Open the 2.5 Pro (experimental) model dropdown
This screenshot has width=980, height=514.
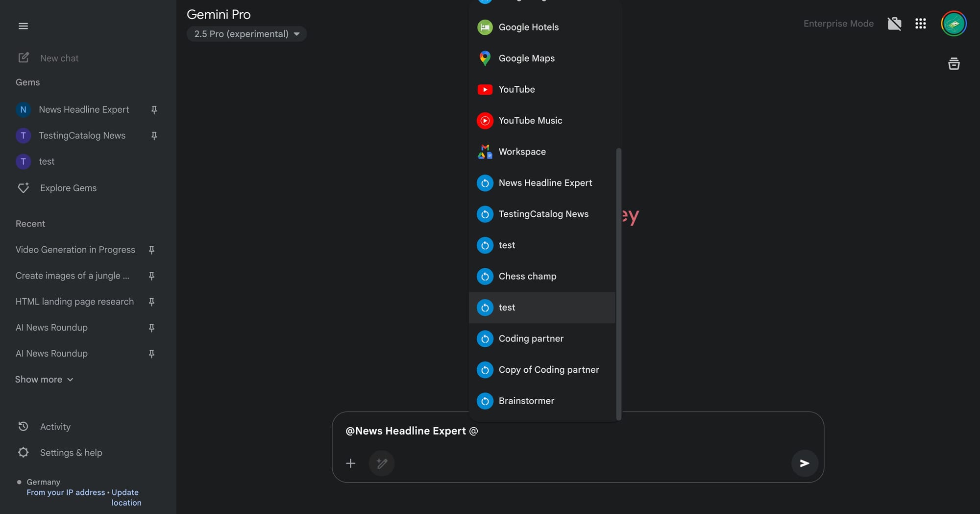[x=246, y=34]
